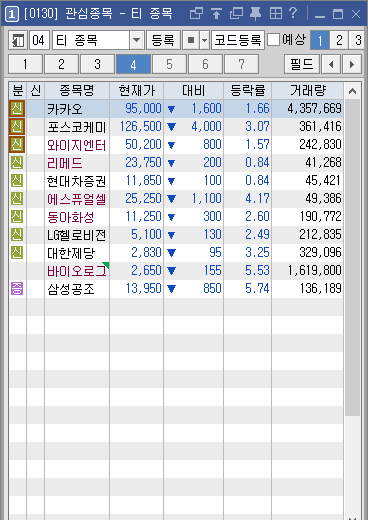Click the grid layout icon in title bar
Screen dimensions: 368x520
click(276, 14)
